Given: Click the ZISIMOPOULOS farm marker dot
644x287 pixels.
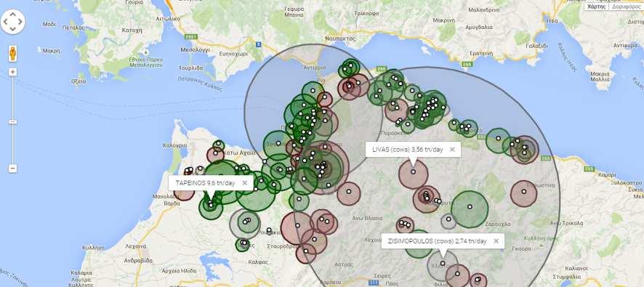Looking at the screenshot, I should coord(443,263).
